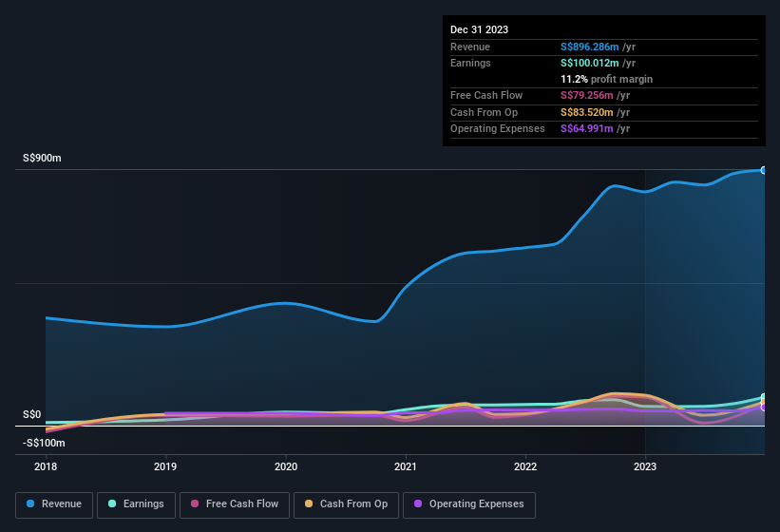Click the 2022 x-axis label
Viewport: 780px width, 532px height.
pos(525,466)
